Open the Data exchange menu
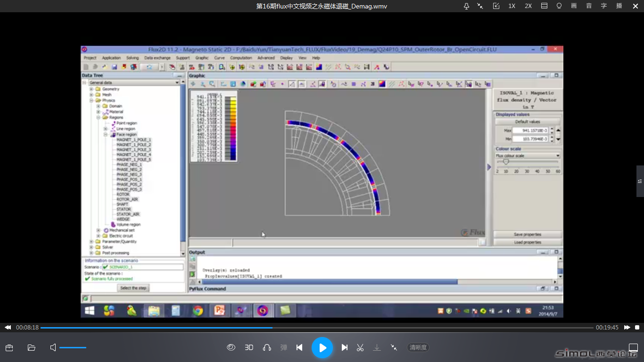644x362 pixels. pyautogui.click(x=157, y=58)
